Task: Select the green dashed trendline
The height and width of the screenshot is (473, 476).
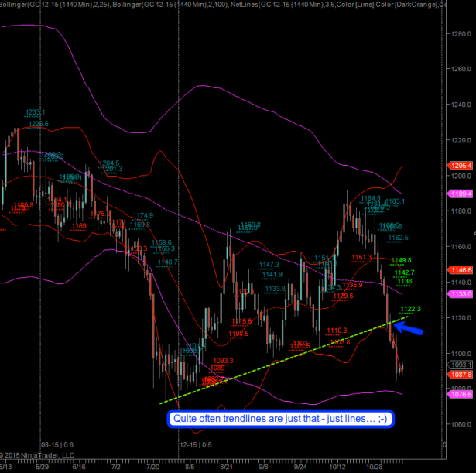Action: (x=279, y=361)
